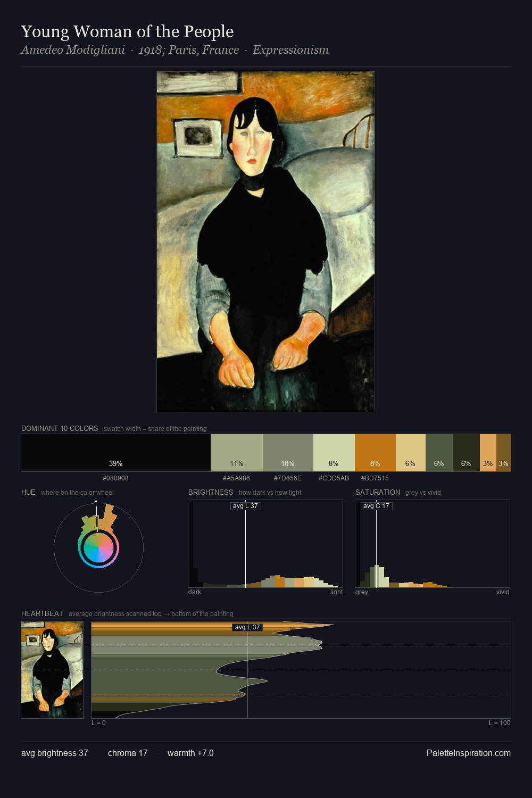Click the 'L = 0' axis label
The image size is (532, 798).
pyautogui.click(x=98, y=723)
